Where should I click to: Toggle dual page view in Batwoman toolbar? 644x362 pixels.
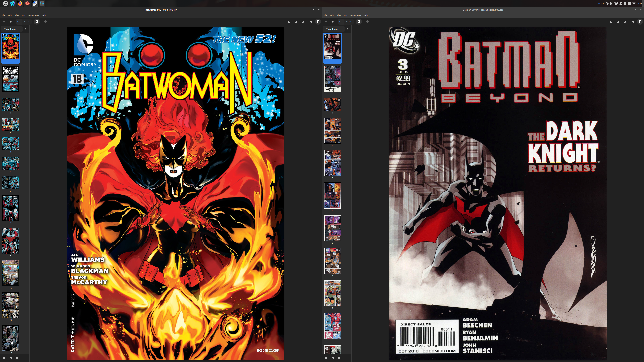click(x=318, y=22)
